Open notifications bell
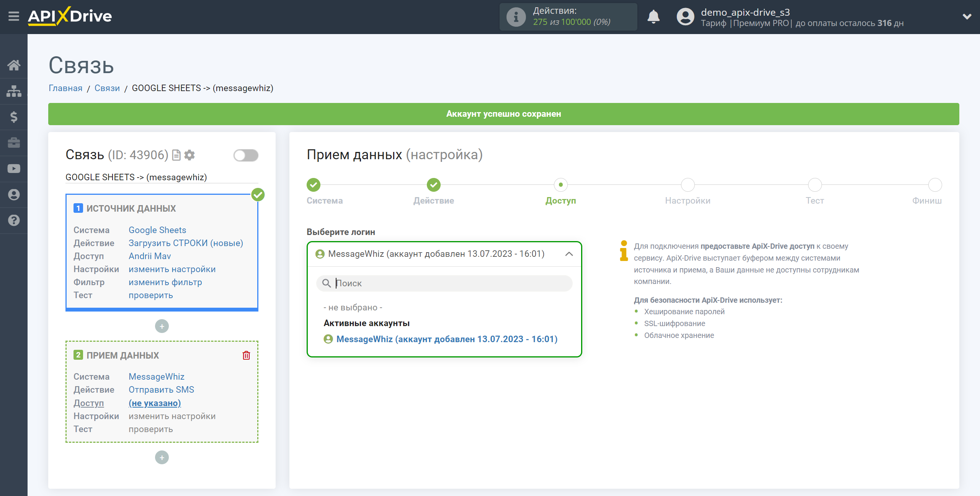The image size is (980, 496). [x=653, y=17]
